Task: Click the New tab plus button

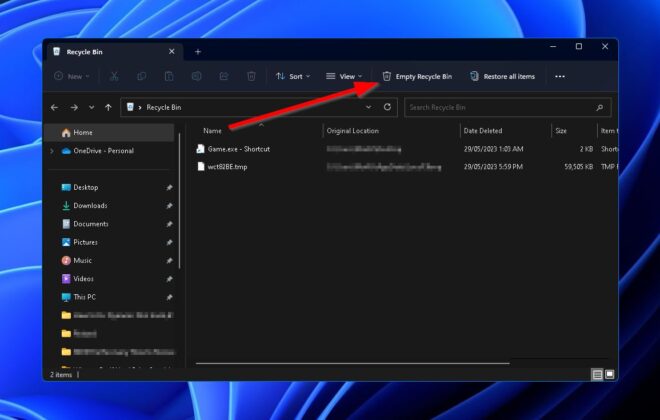Action: [x=198, y=51]
